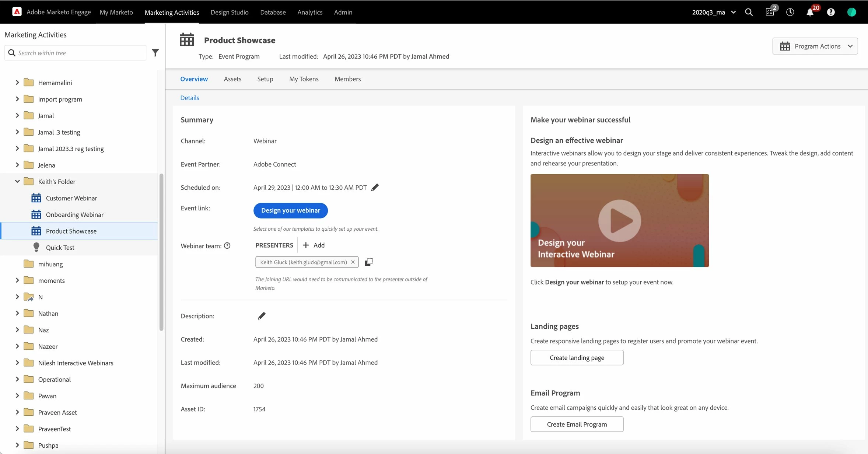Click the filter funnel icon in tree
Image resolution: width=868 pixels, height=454 pixels.
point(155,53)
